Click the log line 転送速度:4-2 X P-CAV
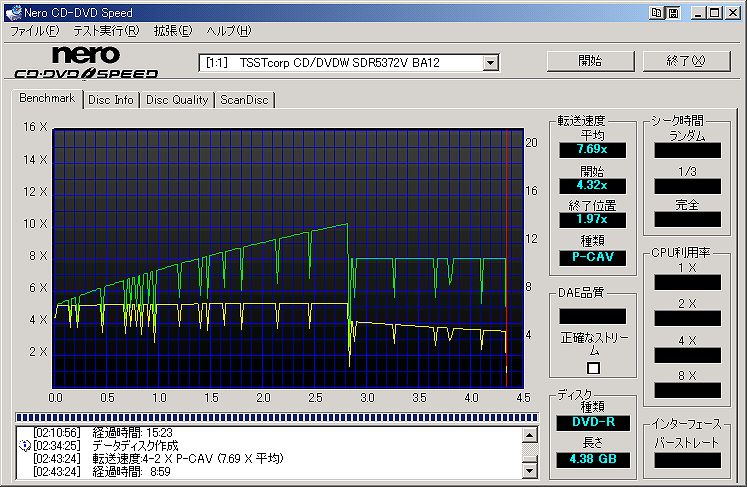Viewport: 747px width, 487px height. [188, 458]
